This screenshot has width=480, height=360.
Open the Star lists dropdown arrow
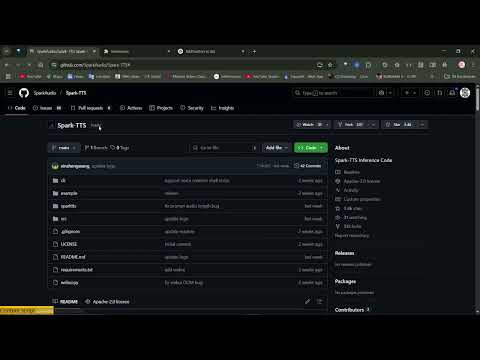(x=422, y=124)
